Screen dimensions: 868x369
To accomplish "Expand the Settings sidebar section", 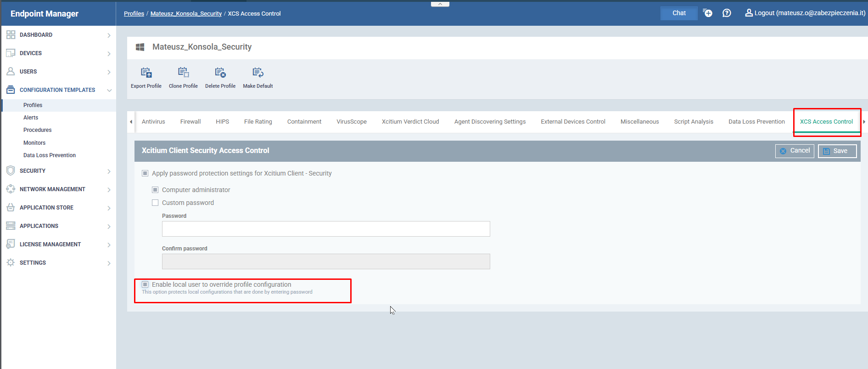I will (109, 263).
